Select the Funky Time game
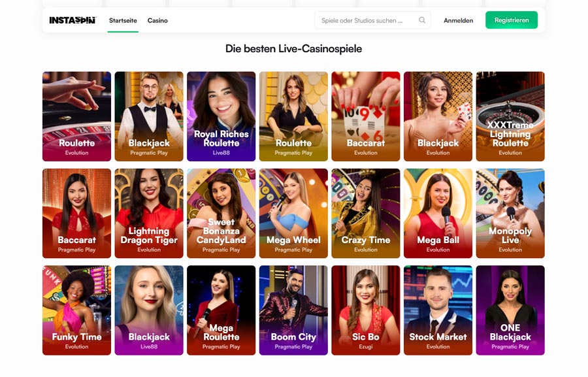The width and height of the screenshot is (588, 377). tap(76, 310)
